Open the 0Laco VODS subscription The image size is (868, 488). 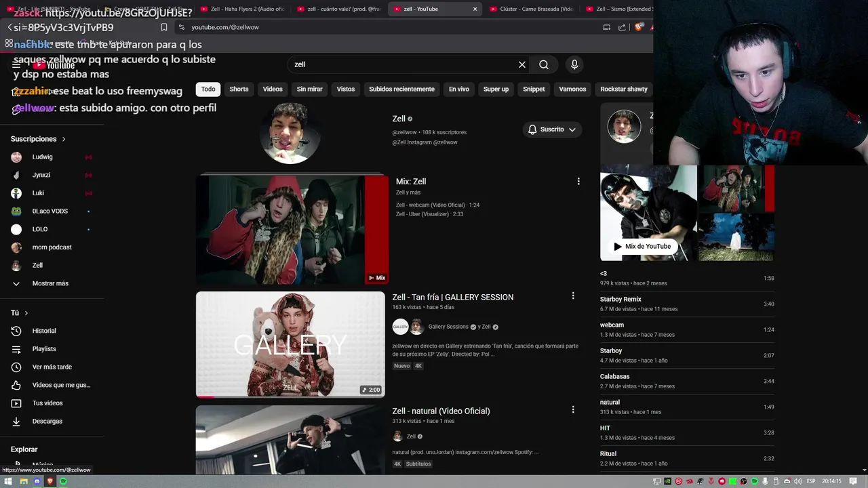coord(51,211)
